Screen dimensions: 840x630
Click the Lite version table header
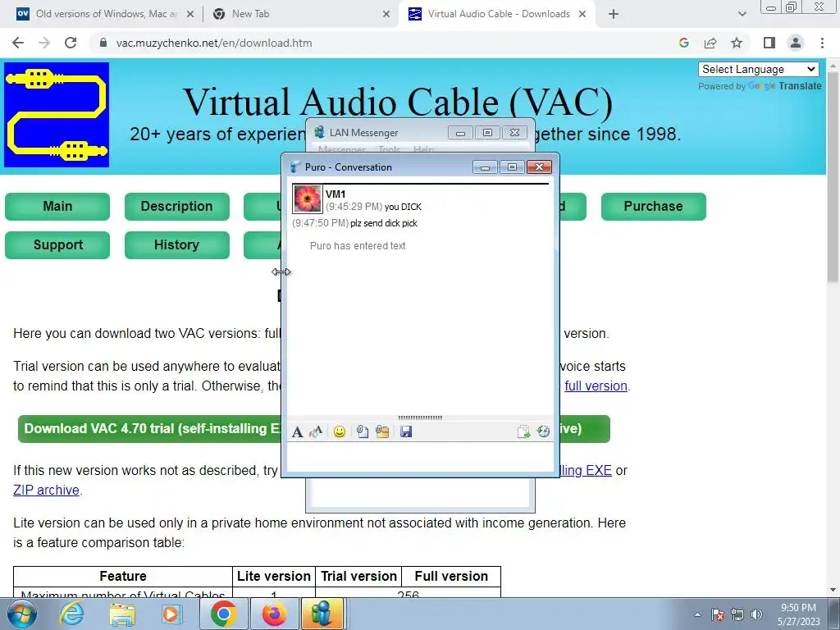click(274, 576)
